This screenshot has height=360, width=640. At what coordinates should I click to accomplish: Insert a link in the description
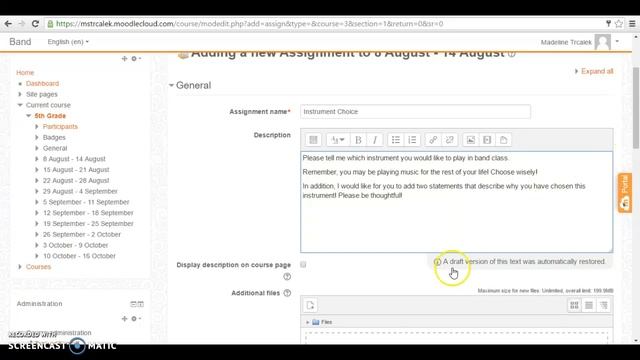433,140
